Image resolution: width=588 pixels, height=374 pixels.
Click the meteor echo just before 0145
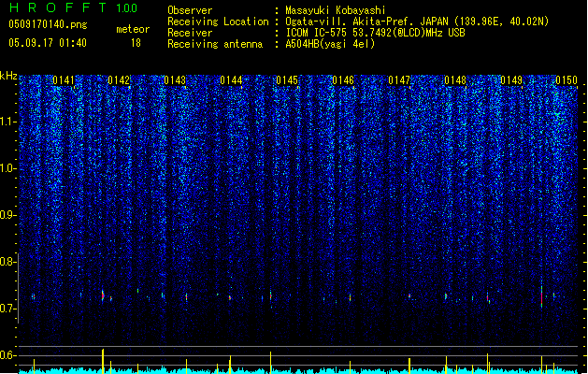pyautogui.click(x=270, y=295)
